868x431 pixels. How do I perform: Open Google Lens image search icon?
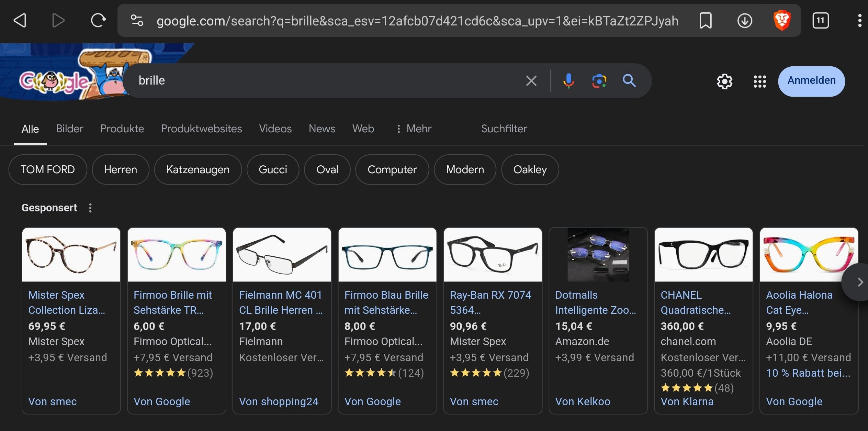click(x=599, y=81)
